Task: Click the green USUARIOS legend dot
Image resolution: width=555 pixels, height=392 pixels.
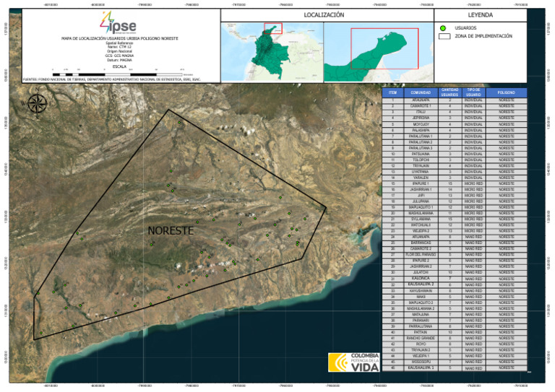Action: click(442, 28)
